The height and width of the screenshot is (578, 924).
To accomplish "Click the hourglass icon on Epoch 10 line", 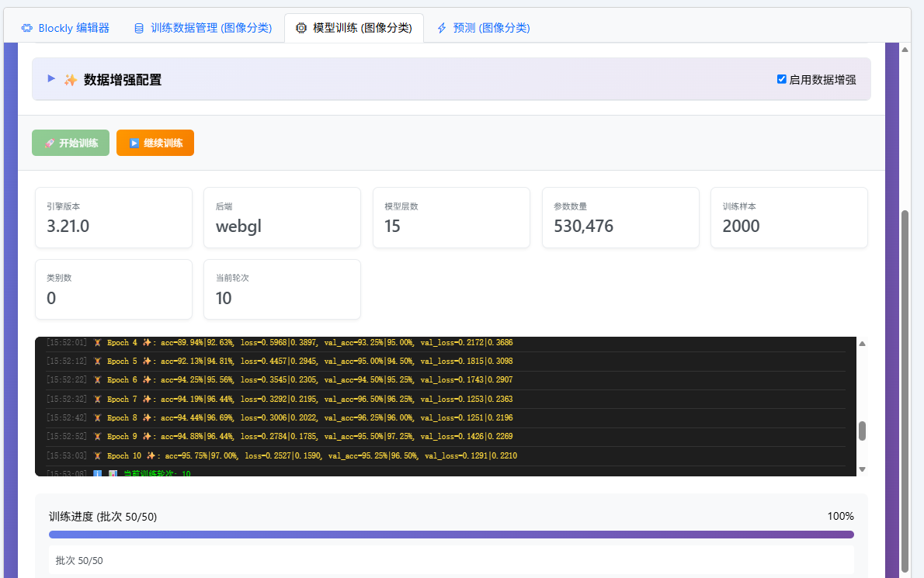I will (x=97, y=456).
